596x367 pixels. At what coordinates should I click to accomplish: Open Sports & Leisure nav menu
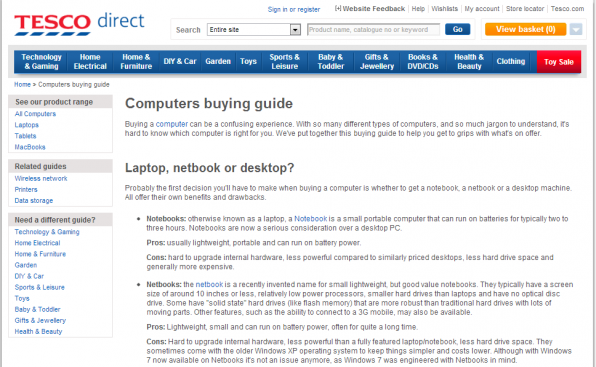[x=284, y=62]
